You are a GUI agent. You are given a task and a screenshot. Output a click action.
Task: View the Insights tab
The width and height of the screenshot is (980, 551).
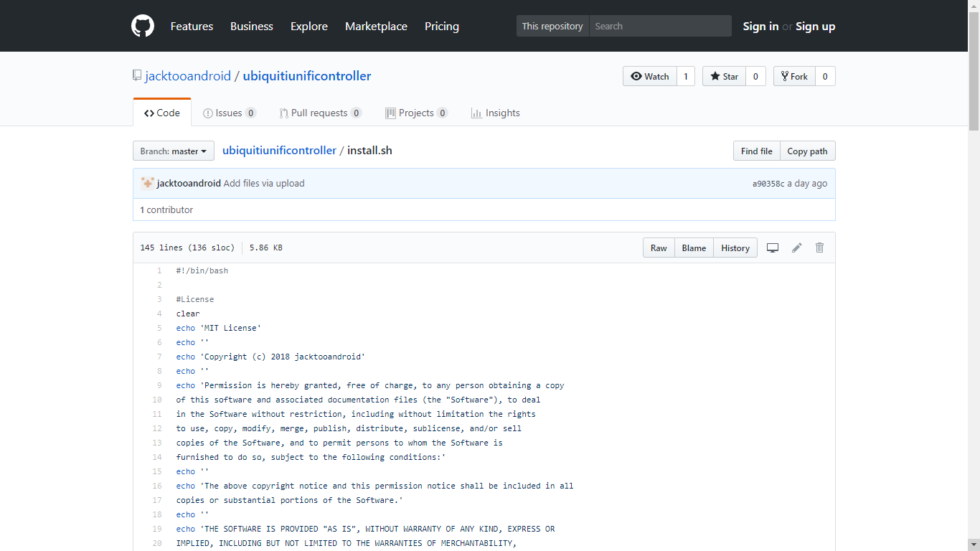tap(495, 113)
